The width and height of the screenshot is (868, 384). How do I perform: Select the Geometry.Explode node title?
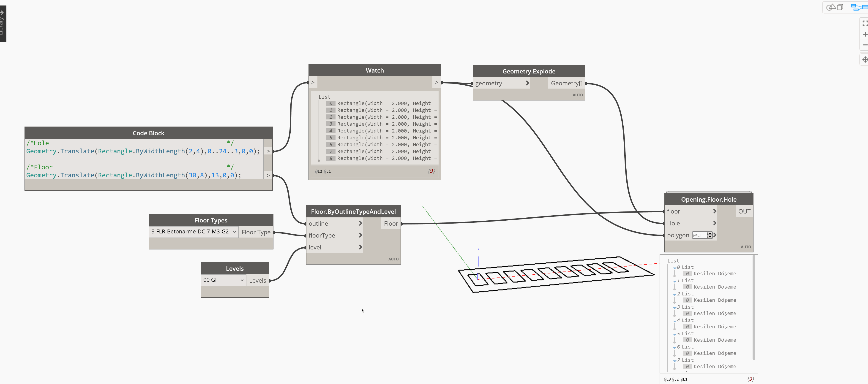coord(529,71)
